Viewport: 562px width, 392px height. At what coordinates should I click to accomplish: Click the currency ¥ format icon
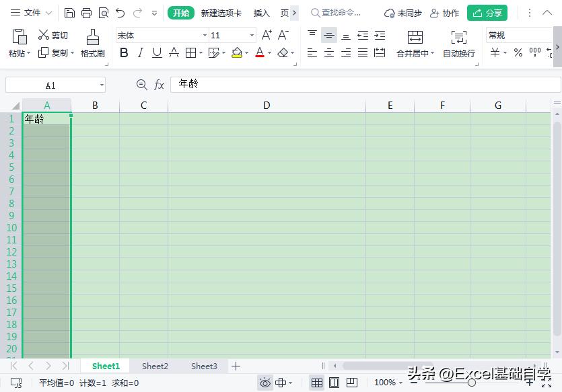(495, 52)
